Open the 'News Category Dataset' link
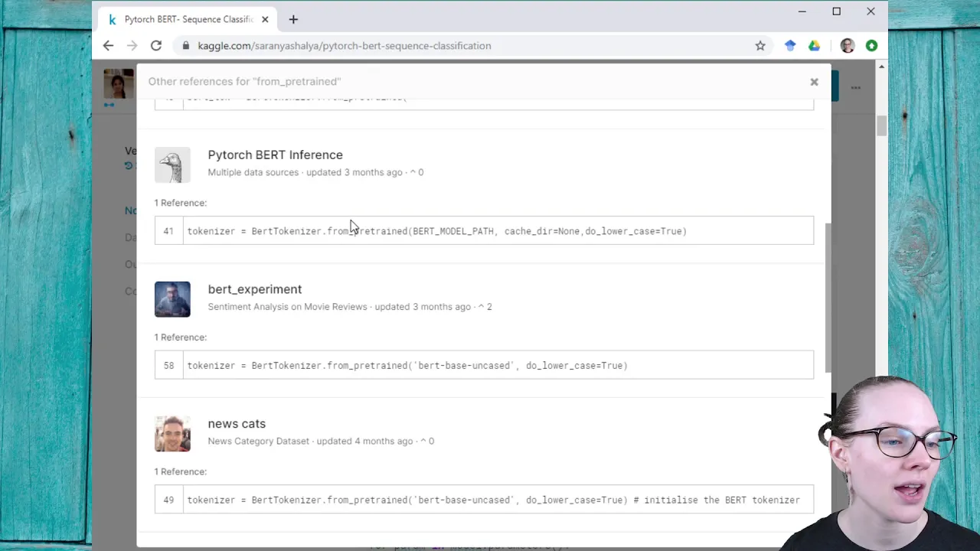The width and height of the screenshot is (980, 551). coord(258,442)
